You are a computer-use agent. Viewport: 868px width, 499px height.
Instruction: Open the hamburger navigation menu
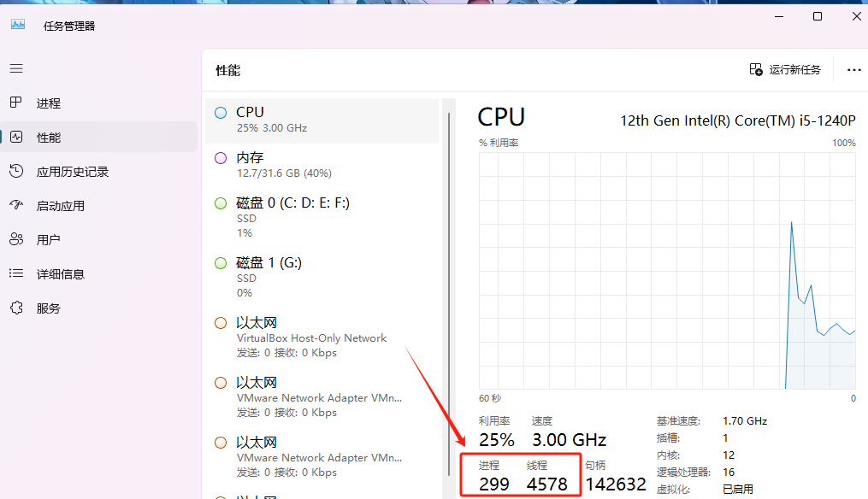tap(16, 68)
